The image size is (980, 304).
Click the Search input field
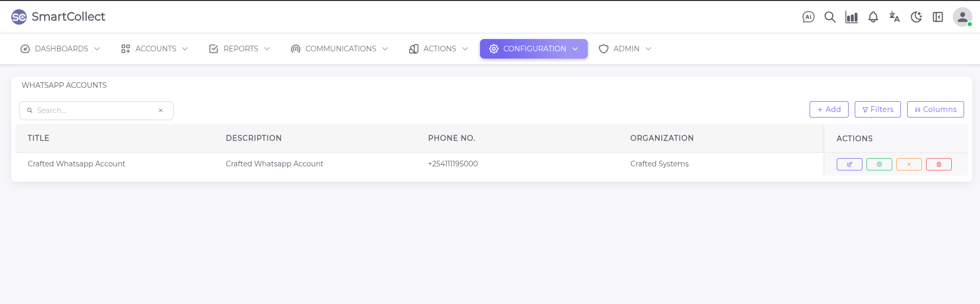95,110
